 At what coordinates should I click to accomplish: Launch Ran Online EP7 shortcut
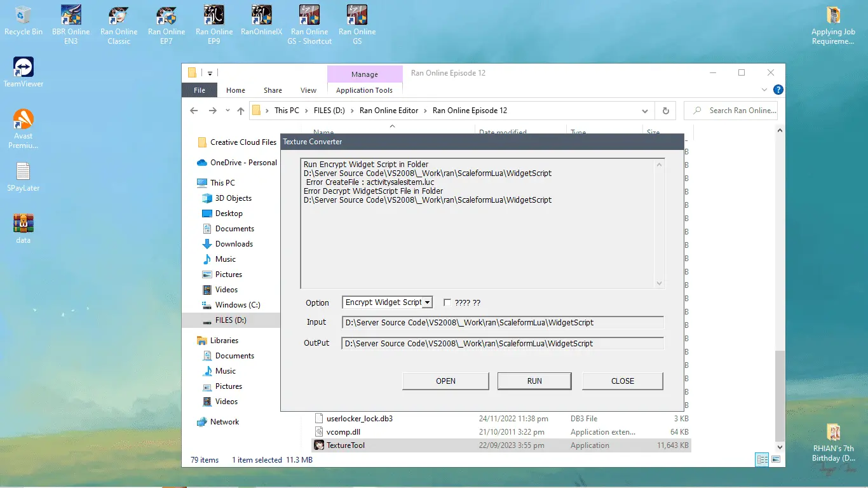(166, 25)
